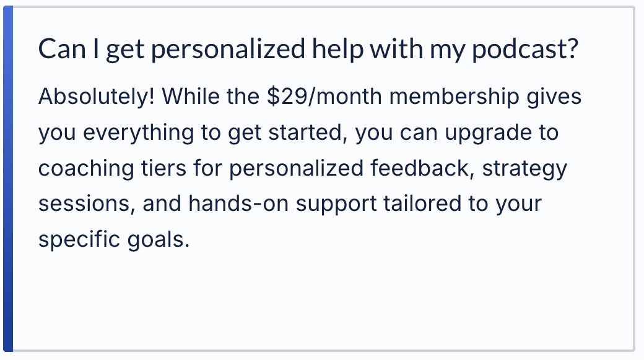Click "Can I get" at heading start
The height and width of the screenshot is (360, 644).
tap(90, 49)
